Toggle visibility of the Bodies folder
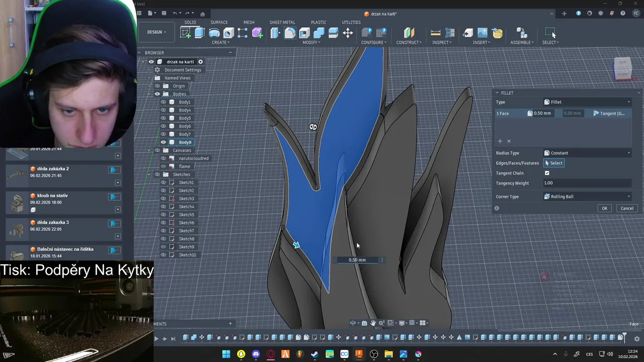This screenshot has height=362, width=644. click(157, 94)
